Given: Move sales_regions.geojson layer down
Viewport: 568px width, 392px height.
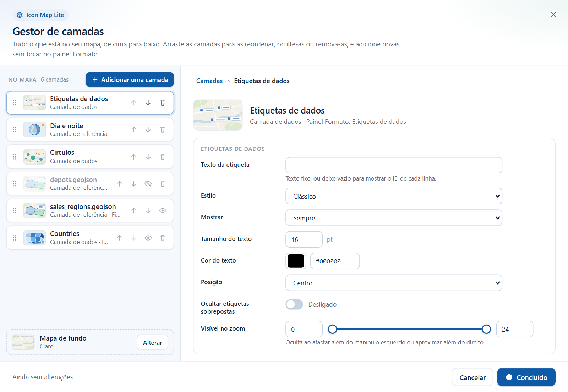Looking at the screenshot, I should point(148,210).
